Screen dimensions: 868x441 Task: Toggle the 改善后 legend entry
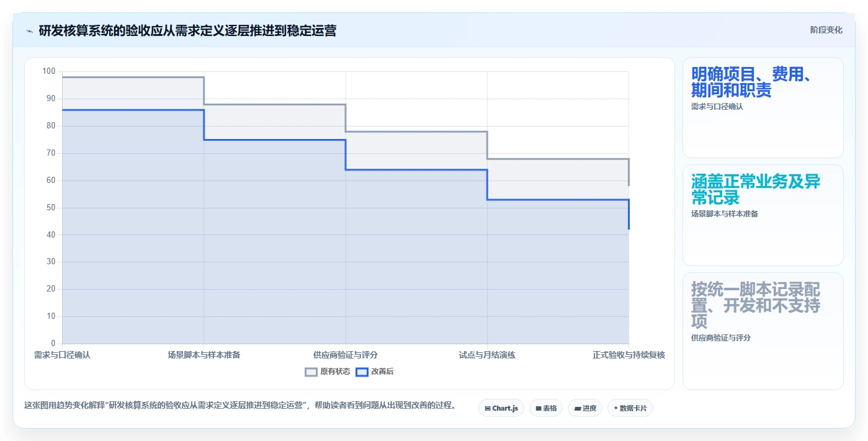375,372
